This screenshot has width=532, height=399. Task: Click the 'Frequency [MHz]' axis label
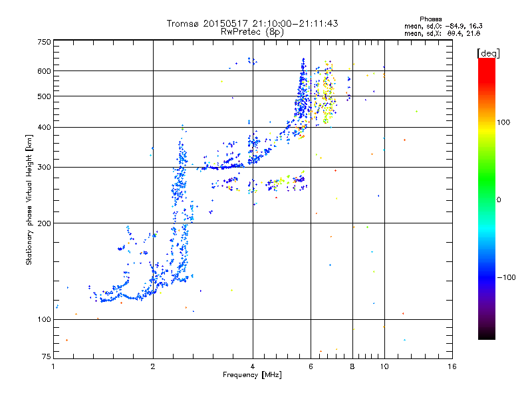252,375
